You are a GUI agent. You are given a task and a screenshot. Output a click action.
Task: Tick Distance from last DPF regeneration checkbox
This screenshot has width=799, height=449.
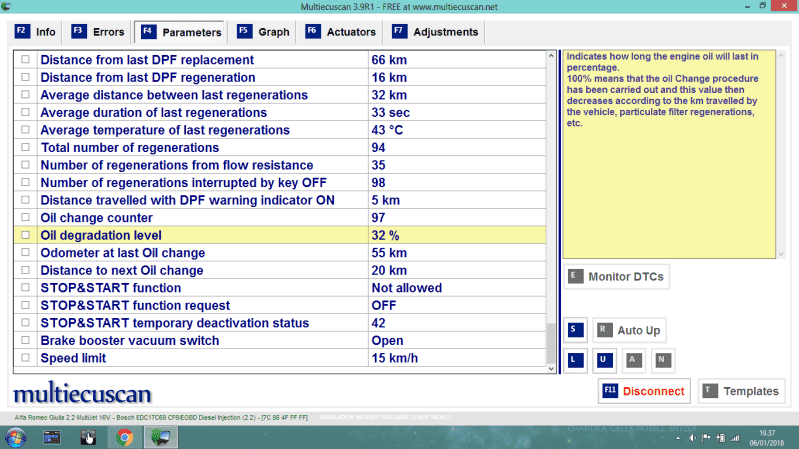25,77
